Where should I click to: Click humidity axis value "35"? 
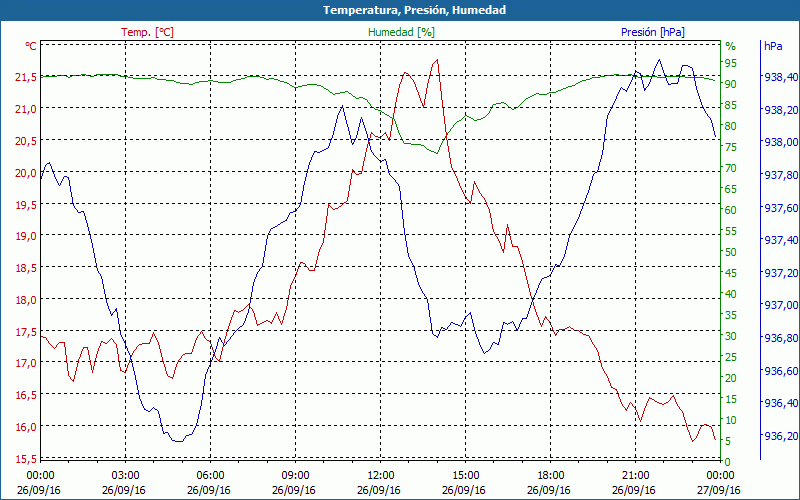731,315
